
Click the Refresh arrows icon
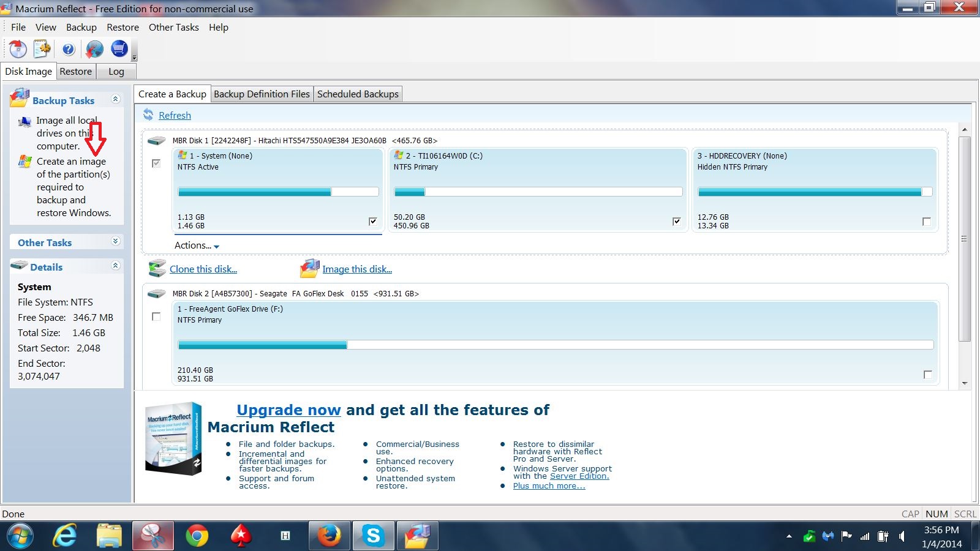point(148,114)
